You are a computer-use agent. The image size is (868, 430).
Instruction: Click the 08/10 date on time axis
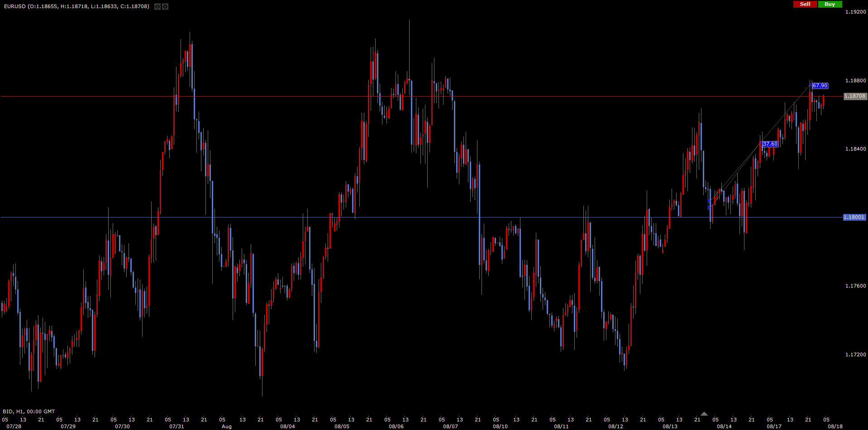500,426
